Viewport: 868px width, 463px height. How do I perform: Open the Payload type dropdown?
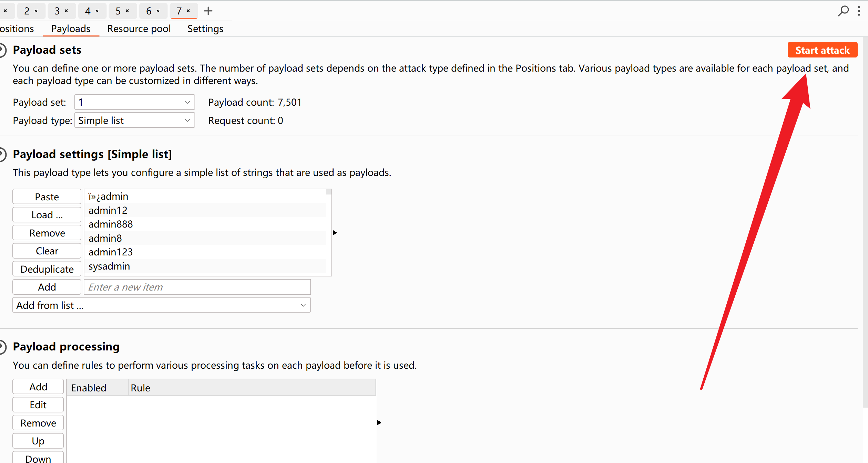(x=134, y=120)
